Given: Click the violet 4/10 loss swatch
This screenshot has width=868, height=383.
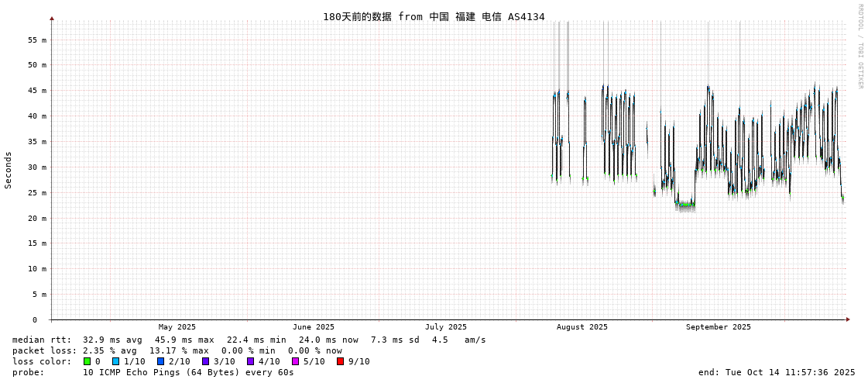Looking at the screenshot, I should (x=250, y=361).
